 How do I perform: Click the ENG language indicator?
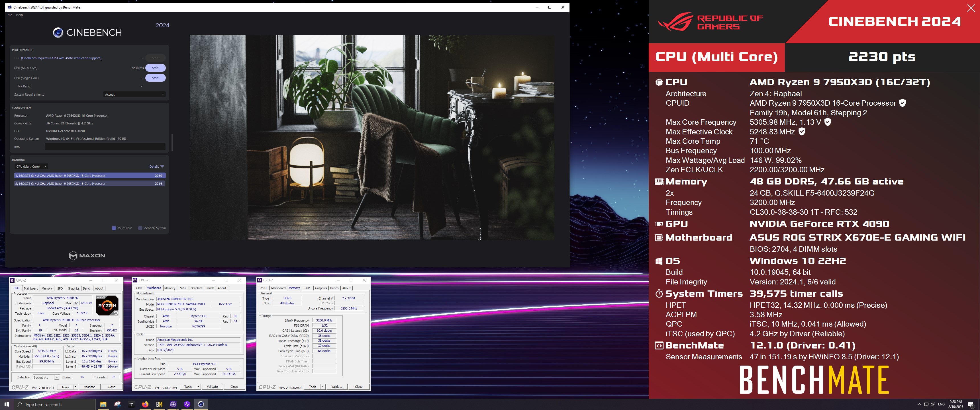pyautogui.click(x=942, y=404)
